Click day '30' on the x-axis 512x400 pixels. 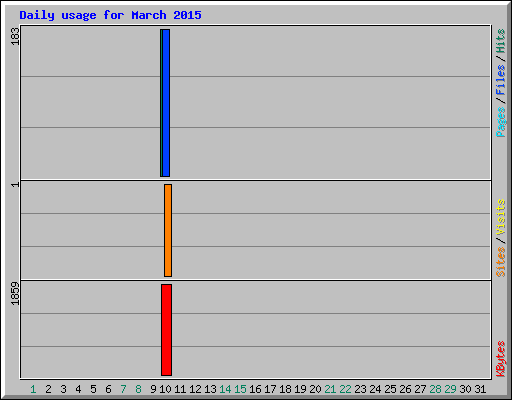point(465,389)
